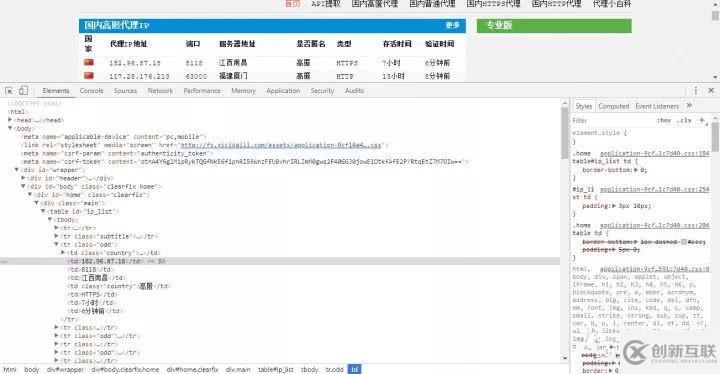Collapse the body element node
This screenshot has height=374, width=720.
(x=10, y=128)
